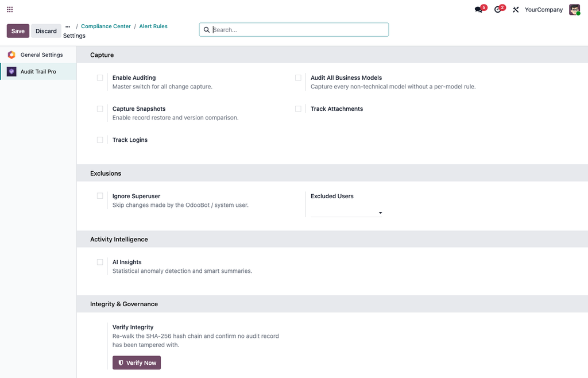Check the AI Insights option

100,262
